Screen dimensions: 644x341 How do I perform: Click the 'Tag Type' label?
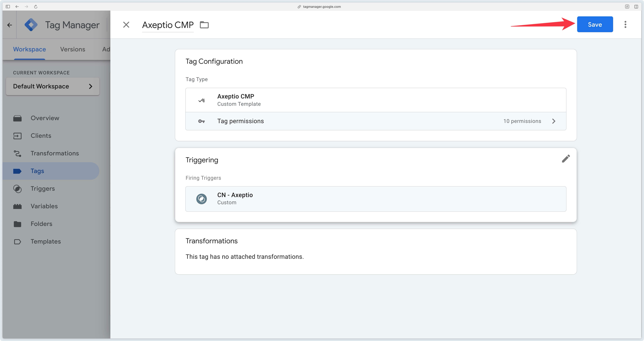(x=196, y=79)
